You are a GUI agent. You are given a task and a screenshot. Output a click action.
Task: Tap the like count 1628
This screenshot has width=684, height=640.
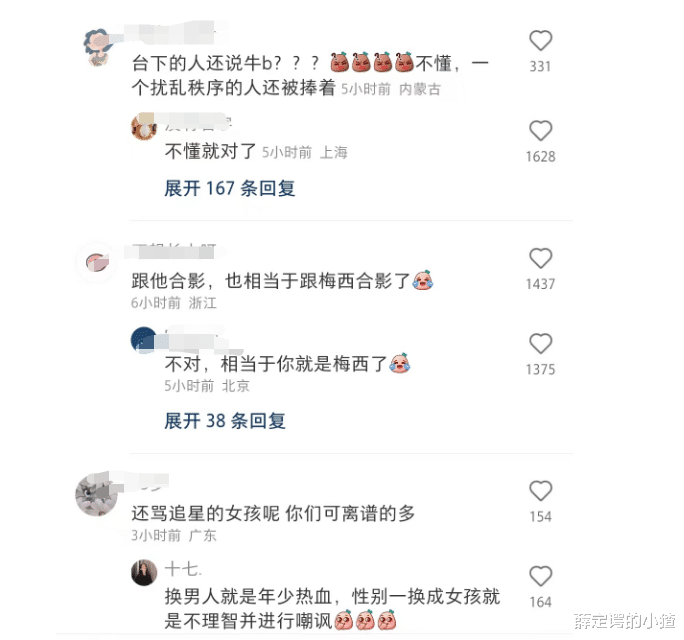click(540, 157)
